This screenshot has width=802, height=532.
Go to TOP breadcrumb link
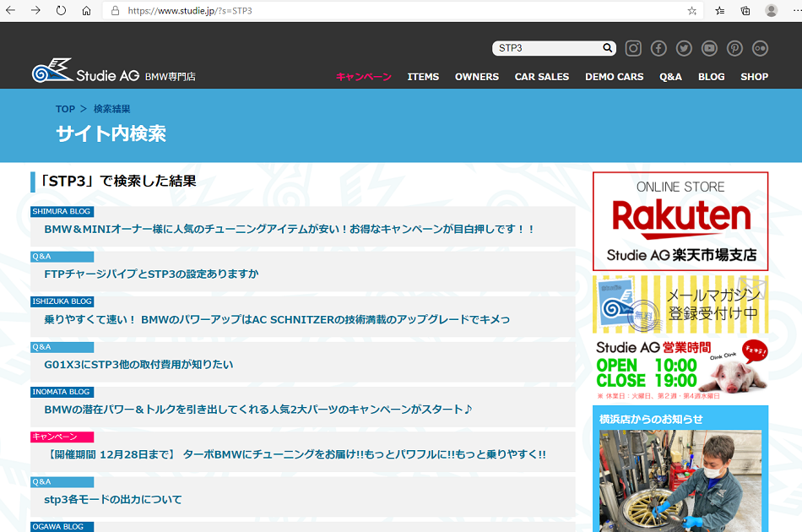(x=65, y=109)
